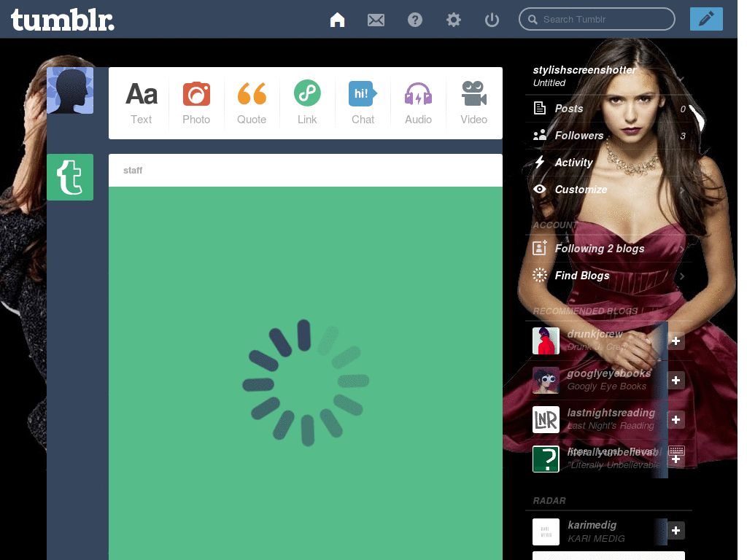Image resolution: width=747 pixels, height=560 pixels.
Task: Open the lastnightreading blog name
Action: coord(611,413)
